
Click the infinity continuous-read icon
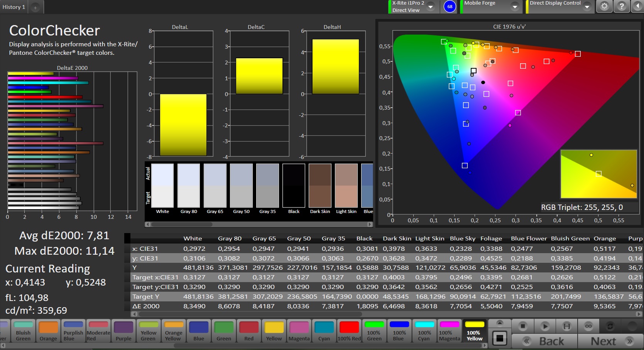pyautogui.click(x=588, y=326)
